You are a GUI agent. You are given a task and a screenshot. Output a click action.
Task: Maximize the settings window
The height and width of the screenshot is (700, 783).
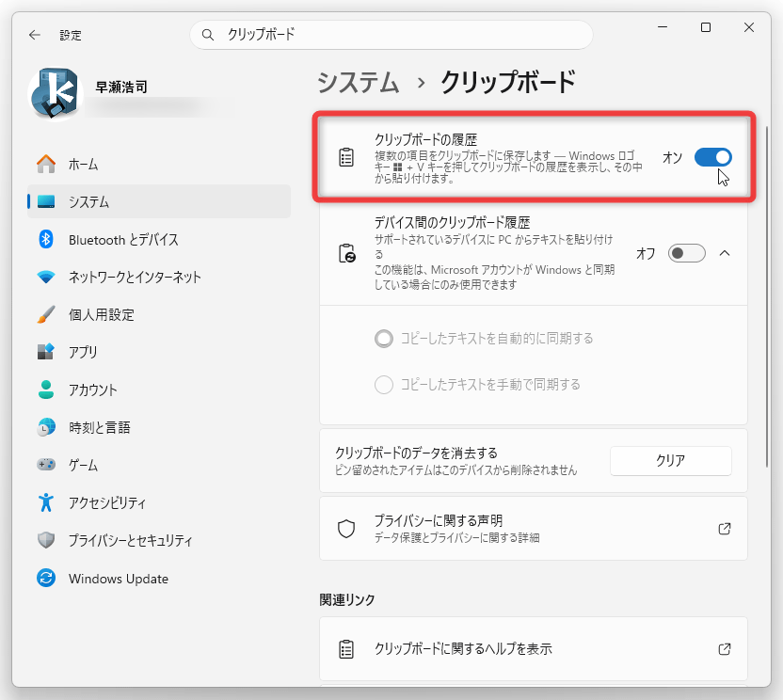click(x=706, y=27)
